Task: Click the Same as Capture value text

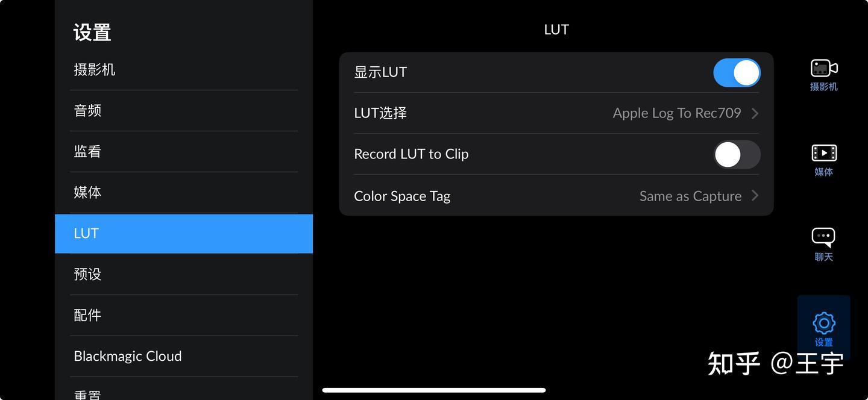Action: 690,196
